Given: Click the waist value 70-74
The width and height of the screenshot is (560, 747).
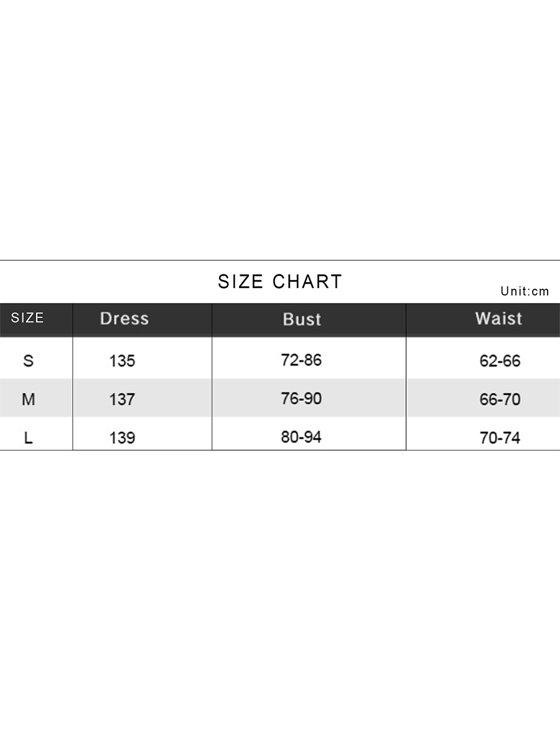Looking at the screenshot, I should coord(500,438).
